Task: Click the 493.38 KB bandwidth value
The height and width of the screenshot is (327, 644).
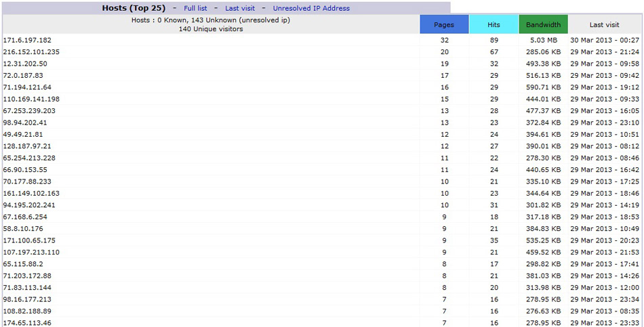Action: point(544,64)
